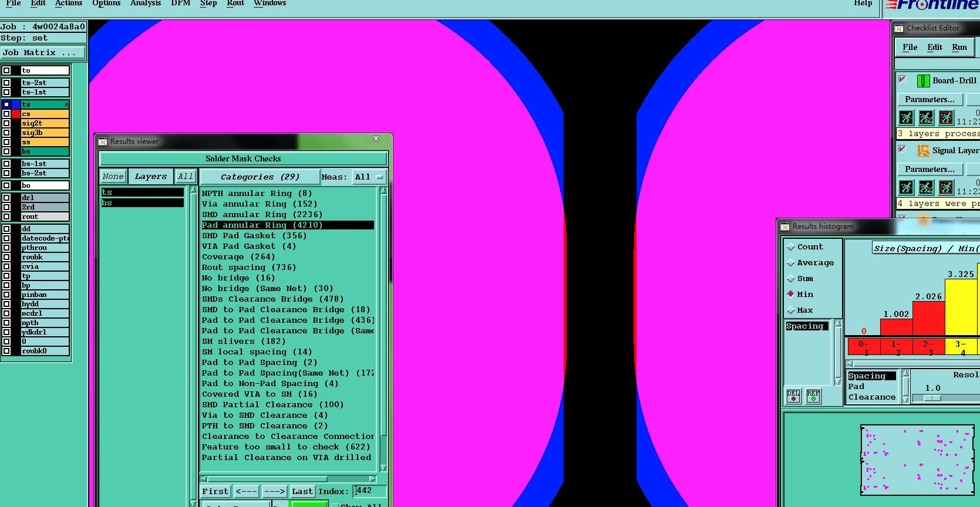Viewport: 980px width, 507px height.
Task: Adjust the Resolution slider in histogram
Action: click(x=932, y=398)
